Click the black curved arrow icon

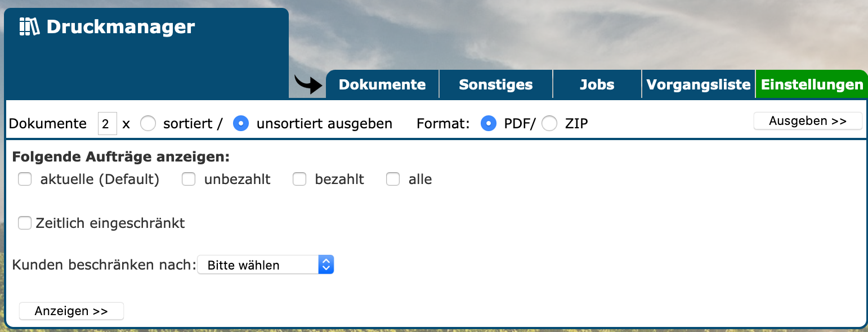(308, 84)
